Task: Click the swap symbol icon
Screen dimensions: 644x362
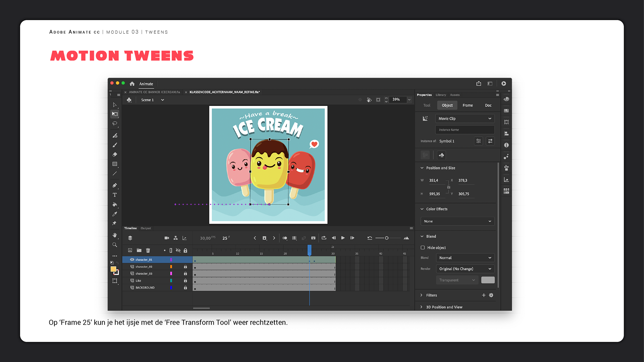Action: tap(490, 141)
